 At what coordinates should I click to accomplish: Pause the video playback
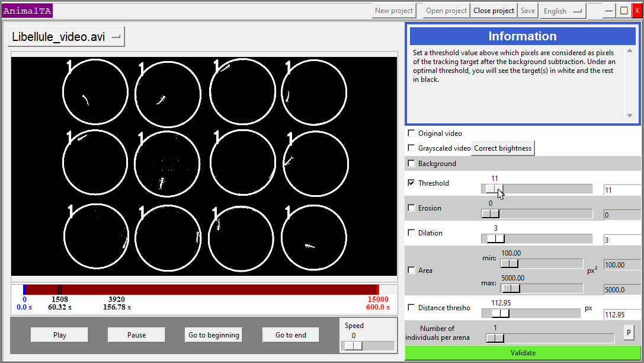tap(136, 335)
